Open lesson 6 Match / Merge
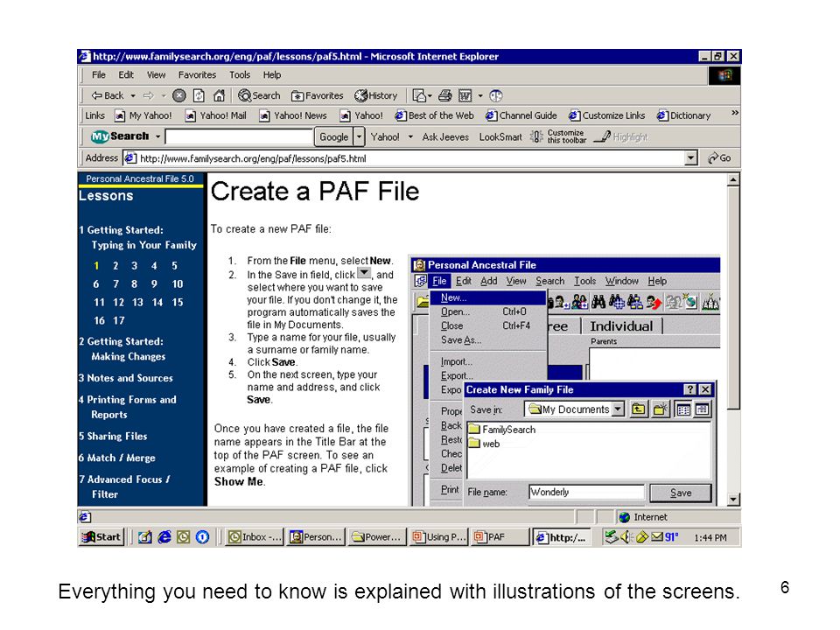The height and width of the screenshot is (630, 840). 117,458
